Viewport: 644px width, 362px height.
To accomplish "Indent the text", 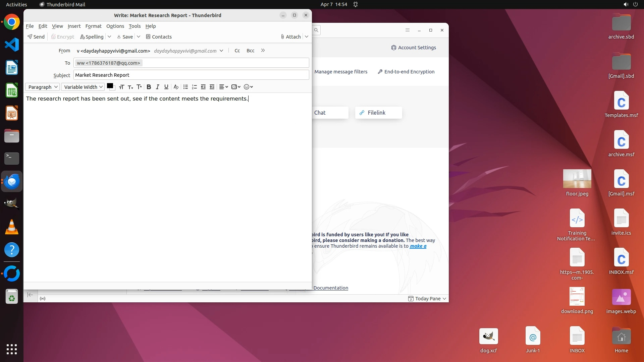I will click(x=212, y=87).
